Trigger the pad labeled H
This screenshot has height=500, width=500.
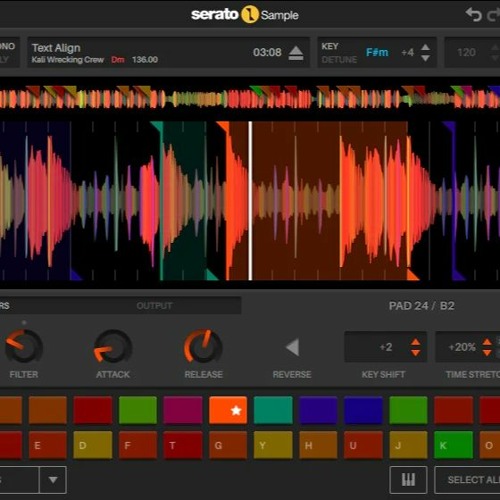tap(318, 445)
